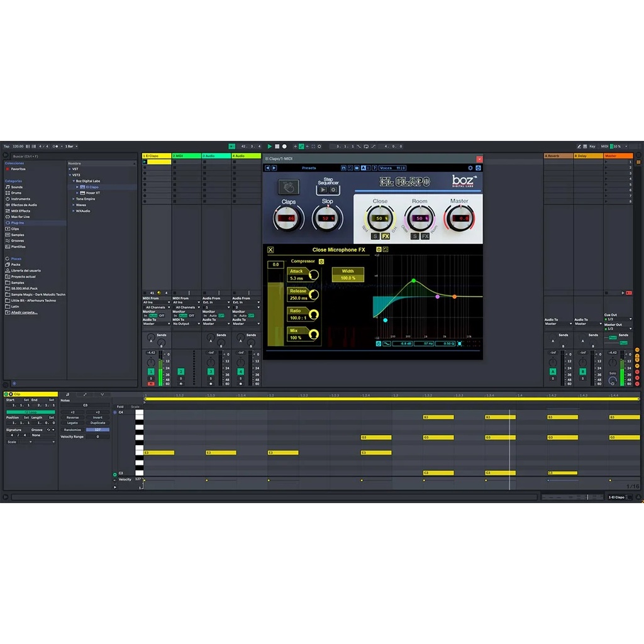Open Presets menu in El Clapo
Image resolution: width=644 pixels, height=644 pixels.
[309, 168]
